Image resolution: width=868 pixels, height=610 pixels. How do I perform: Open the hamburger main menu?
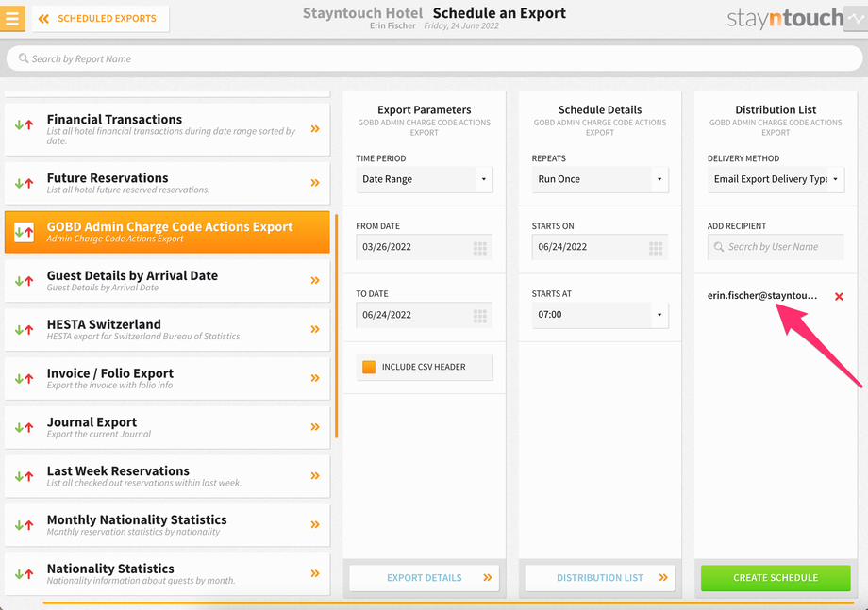tap(11, 18)
